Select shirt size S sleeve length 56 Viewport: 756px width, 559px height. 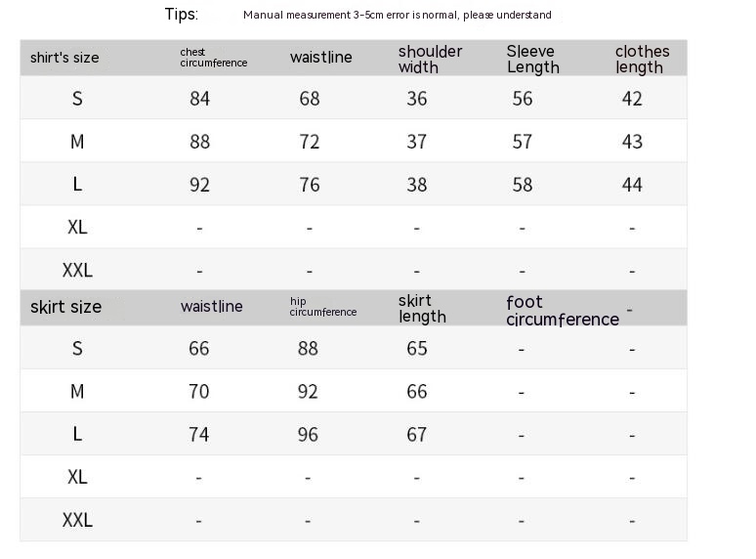(x=523, y=99)
